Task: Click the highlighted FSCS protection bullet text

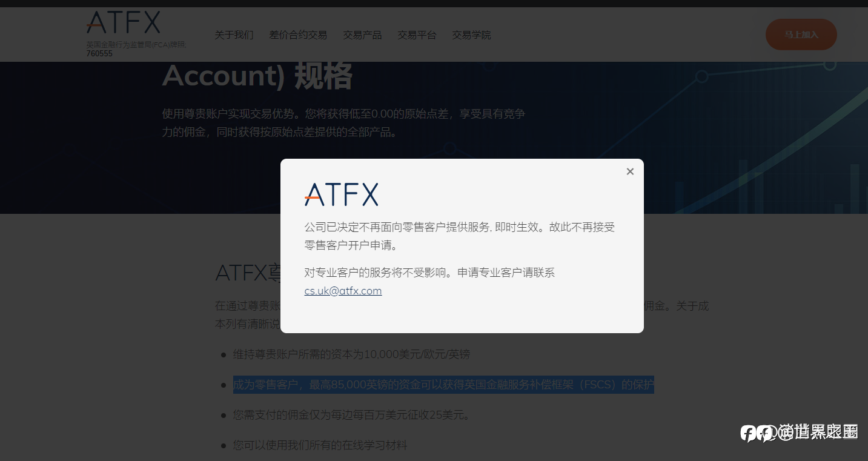Action: click(443, 385)
